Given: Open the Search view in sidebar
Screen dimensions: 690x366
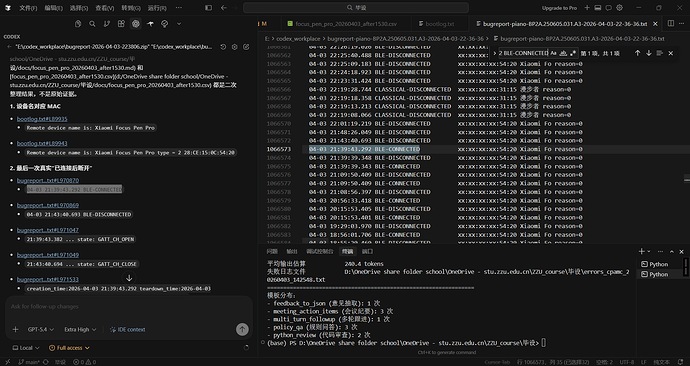Looking at the screenshot, I should pos(92,24).
